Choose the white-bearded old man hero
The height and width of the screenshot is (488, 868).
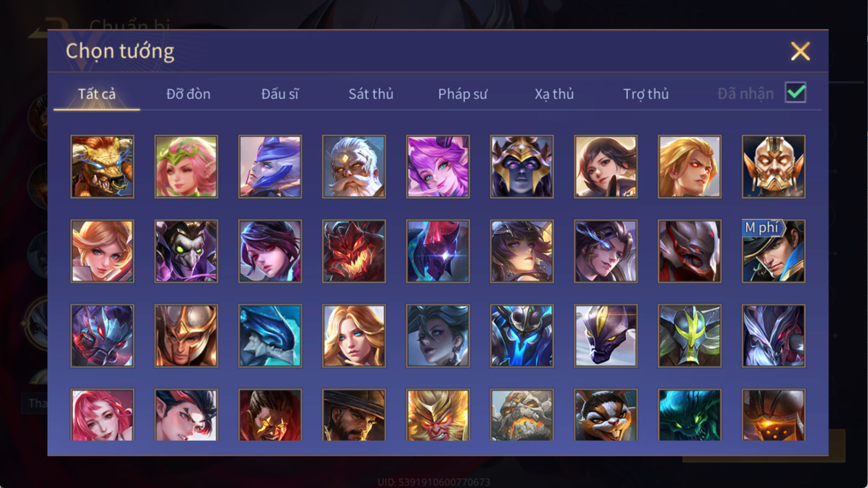[354, 166]
